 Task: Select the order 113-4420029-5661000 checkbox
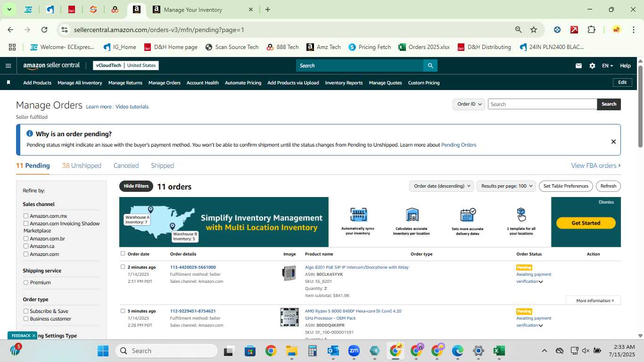(123, 267)
